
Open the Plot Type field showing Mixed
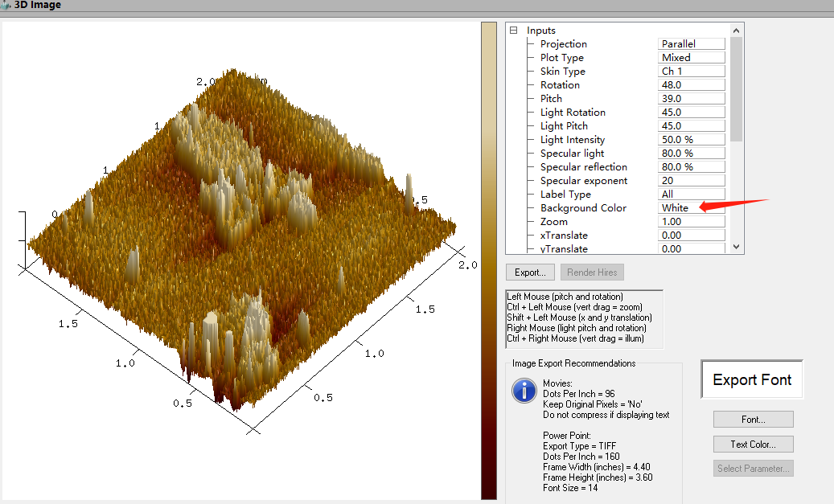[x=691, y=58]
